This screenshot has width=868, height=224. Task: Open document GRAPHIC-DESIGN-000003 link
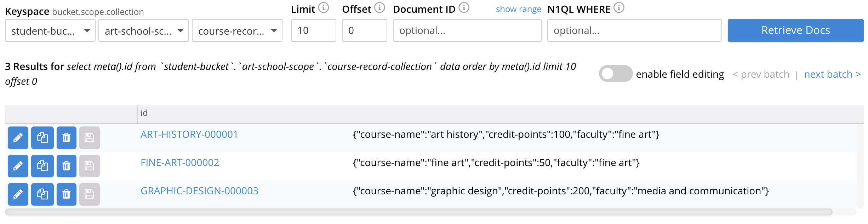pos(199,191)
